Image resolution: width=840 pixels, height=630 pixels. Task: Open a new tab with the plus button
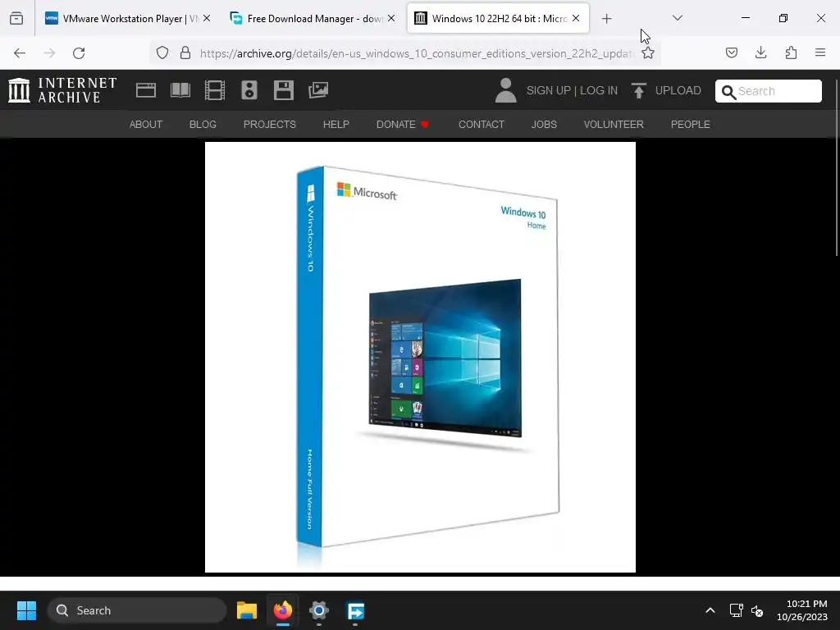pyautogui.click(x=606, y=19)
